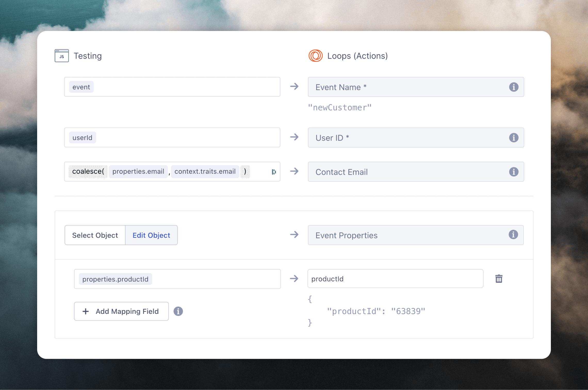This screenshot has width=588, height=390.
Task: Click the event source input field
Action: coord(172,87)
